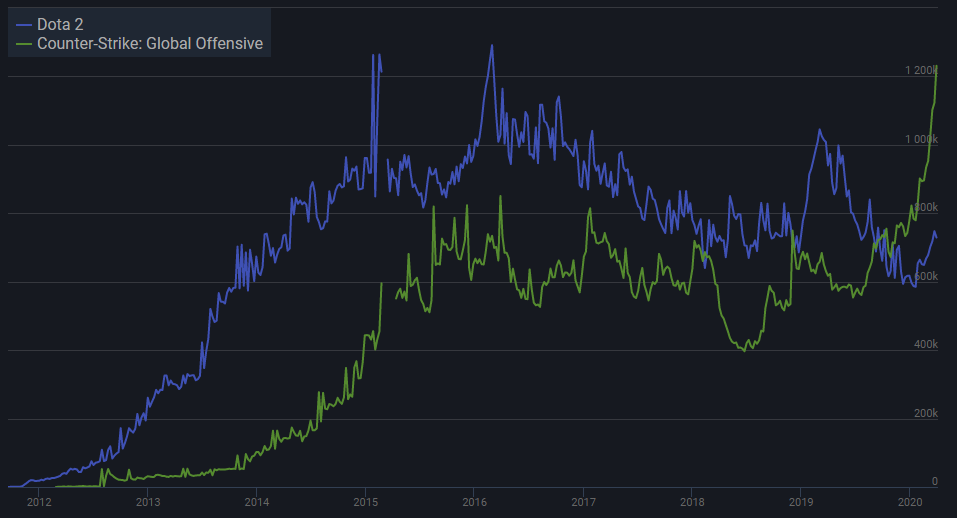
Task: Click the 2017 label on the timeline
Action: 583,501
